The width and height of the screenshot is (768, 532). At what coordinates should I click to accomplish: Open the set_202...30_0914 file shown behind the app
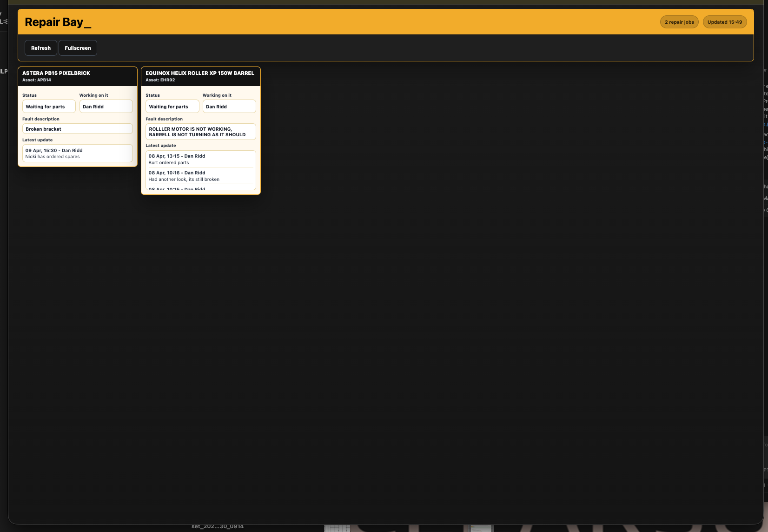218,526
